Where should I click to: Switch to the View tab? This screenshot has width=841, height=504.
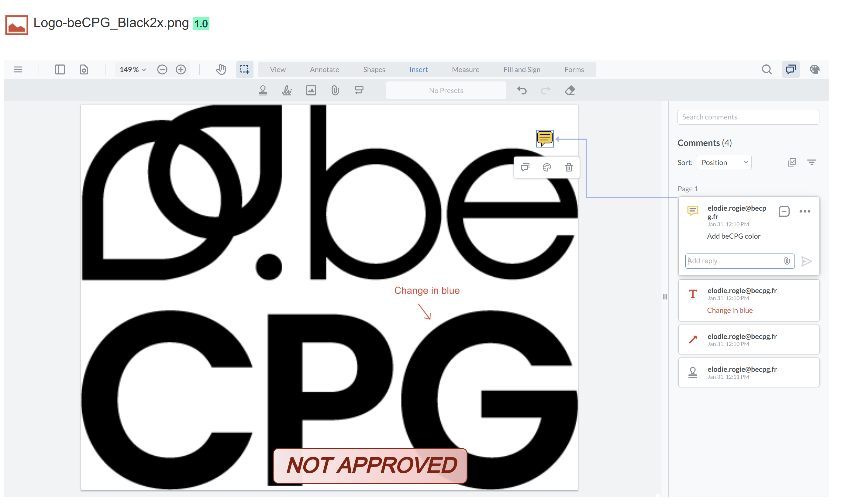(x=278, y=70)
